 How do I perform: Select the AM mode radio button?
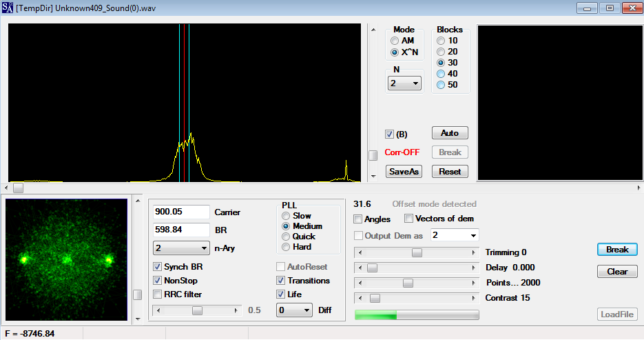395,41
